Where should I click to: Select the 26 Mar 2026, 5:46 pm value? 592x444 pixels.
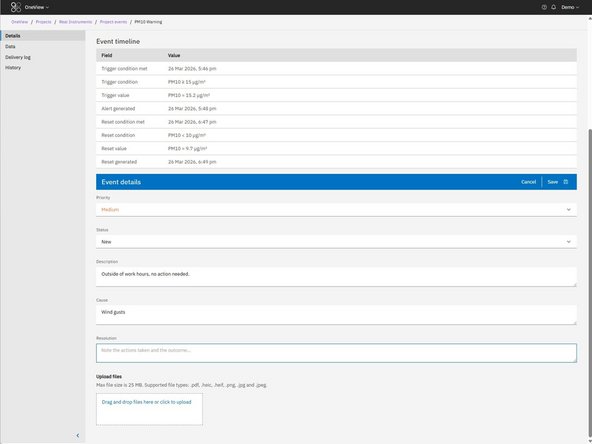point(192,69)
